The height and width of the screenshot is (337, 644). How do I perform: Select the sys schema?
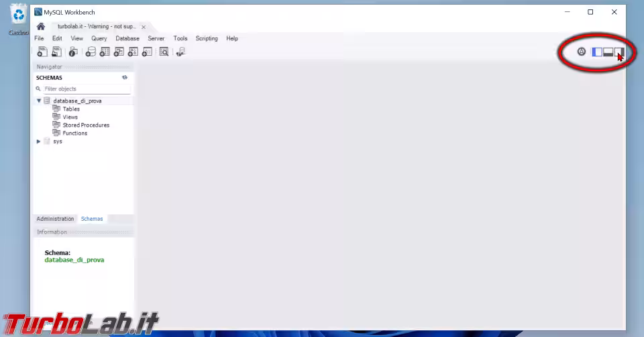pos(58,142)
